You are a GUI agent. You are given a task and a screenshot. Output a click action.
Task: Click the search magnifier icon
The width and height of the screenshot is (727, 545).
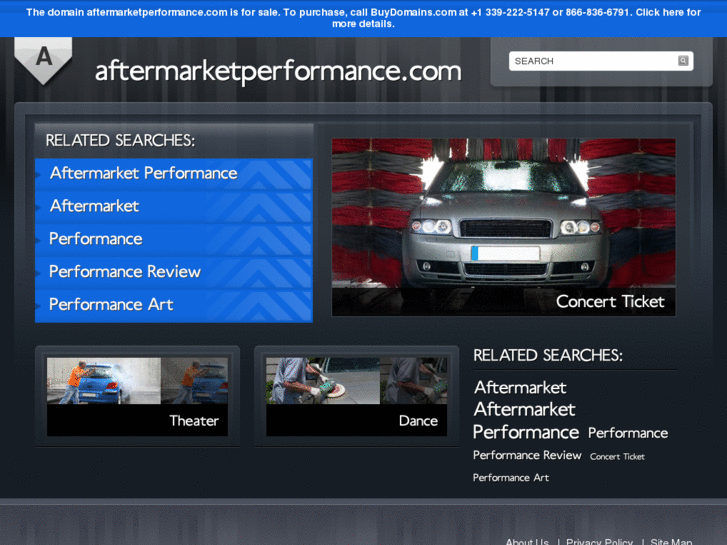click(x=682, y=61)
